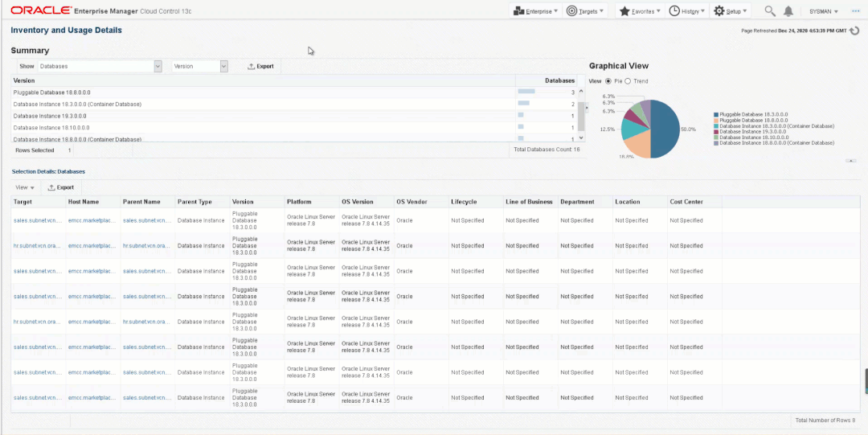This screenshot has height=435, width=868.
Task: Refresh the page with the circular arrow
Action: 854,31
